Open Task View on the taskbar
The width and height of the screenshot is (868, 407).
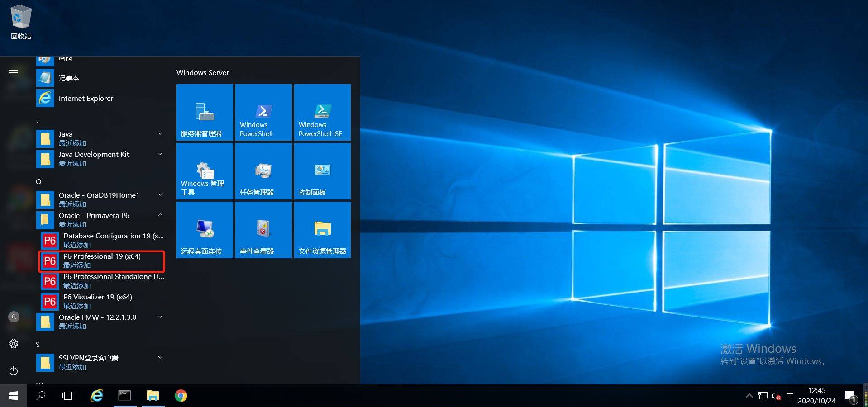(68, 396)
